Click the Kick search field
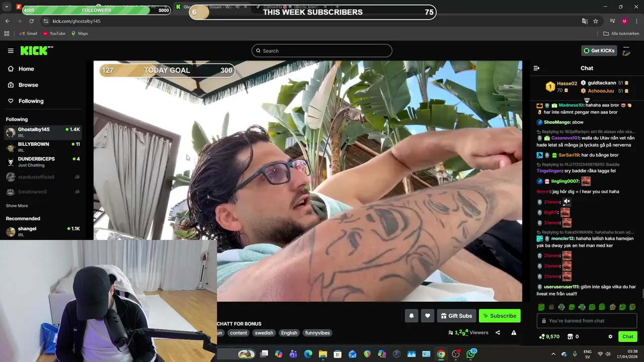 [321, 51]
